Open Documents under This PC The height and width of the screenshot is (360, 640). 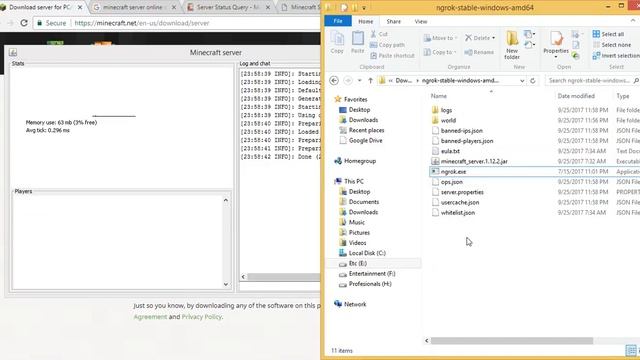[x=364, y=202]
